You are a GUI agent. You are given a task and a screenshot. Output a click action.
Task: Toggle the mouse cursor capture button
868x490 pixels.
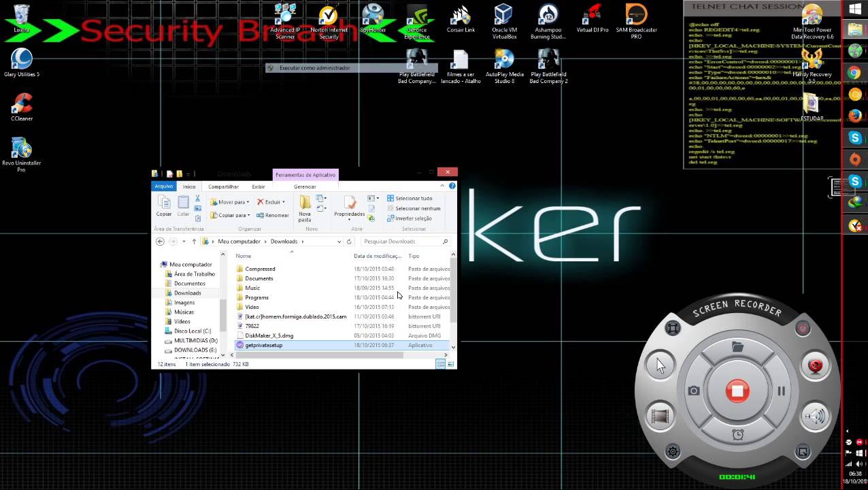(x=660, y=365)
